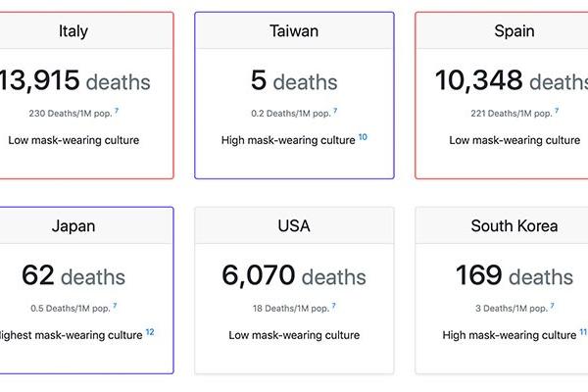Screen dimensions: 588x392
Task: Follow footnote 12 beside Japan mask culture
Action: 150,332
